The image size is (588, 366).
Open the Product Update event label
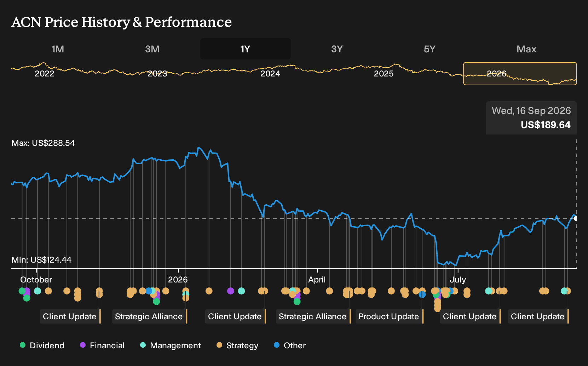[389, 316]
